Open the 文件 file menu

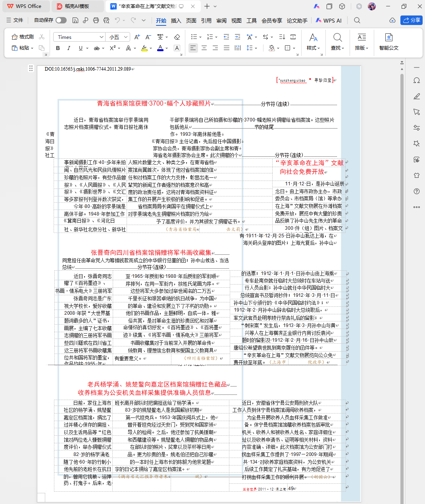pos(15,20)
